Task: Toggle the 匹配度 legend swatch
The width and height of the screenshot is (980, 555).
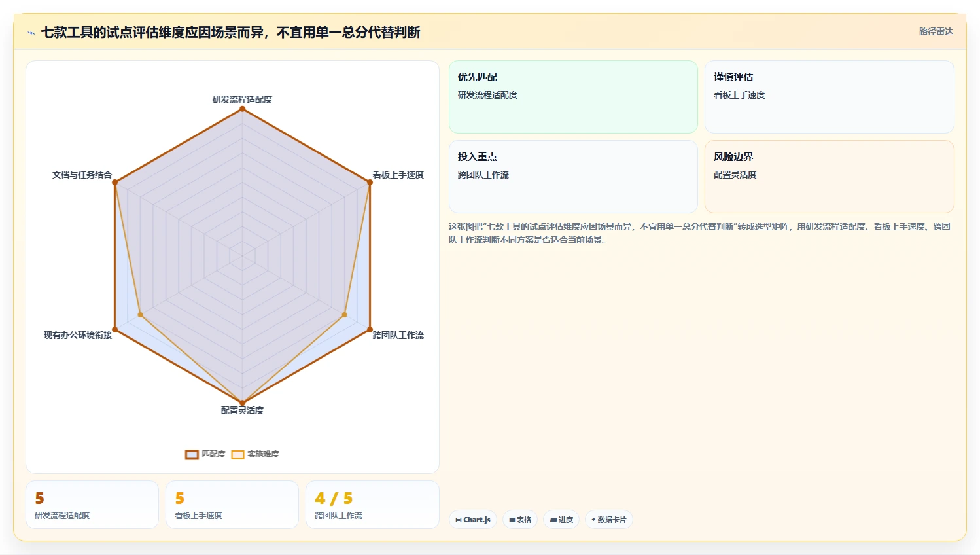Action: pyautogui.click(x=192, y=454)
